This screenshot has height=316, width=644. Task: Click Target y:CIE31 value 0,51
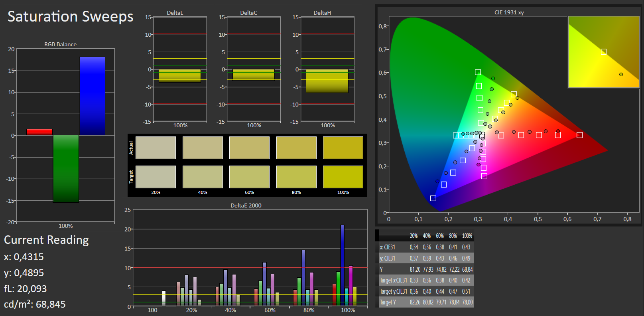pos(466,292)
